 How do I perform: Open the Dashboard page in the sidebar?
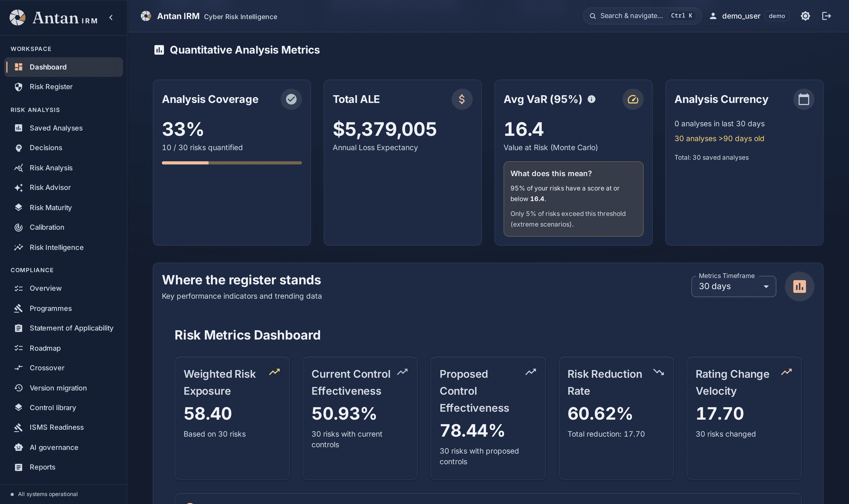click(63, 67)
